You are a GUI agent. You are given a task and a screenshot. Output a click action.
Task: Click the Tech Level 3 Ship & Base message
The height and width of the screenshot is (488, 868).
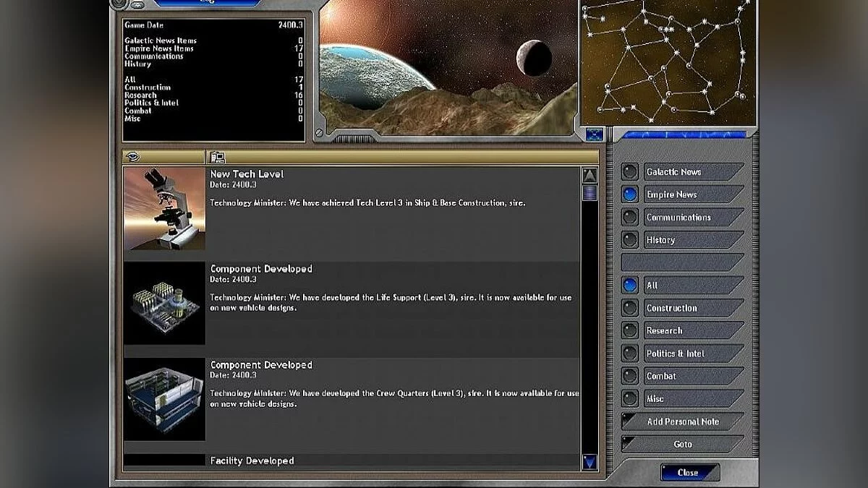367,203
